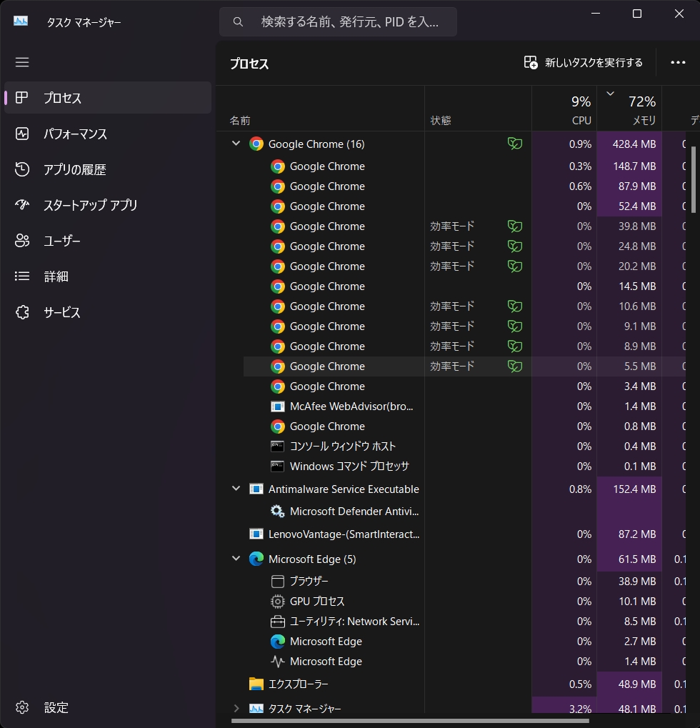This screenshot has height=728, width=700.
Task: Collapse the Microsoft Edge (5) group
Action: point(236,558)
